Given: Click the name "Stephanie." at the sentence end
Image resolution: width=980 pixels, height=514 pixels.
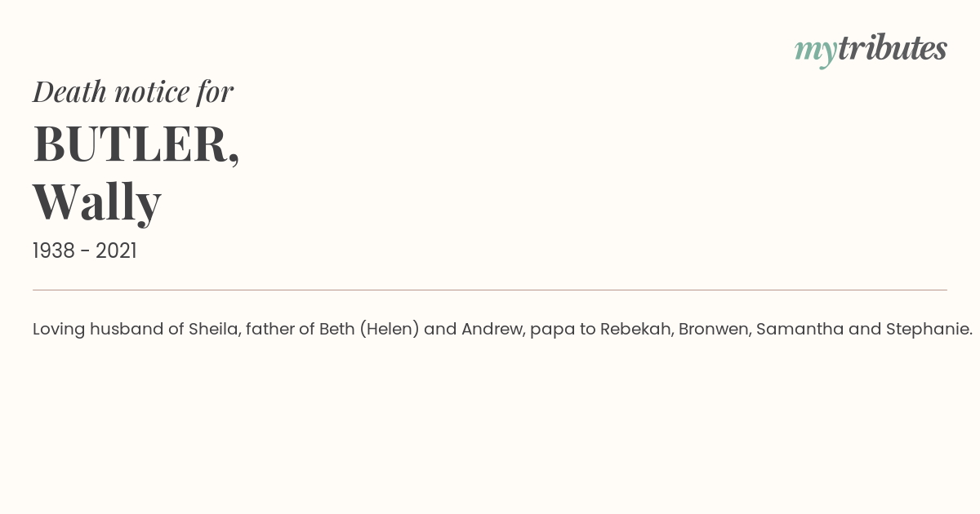Looking at the screenshot, I should pyautogui.click(x=929, y=330).
